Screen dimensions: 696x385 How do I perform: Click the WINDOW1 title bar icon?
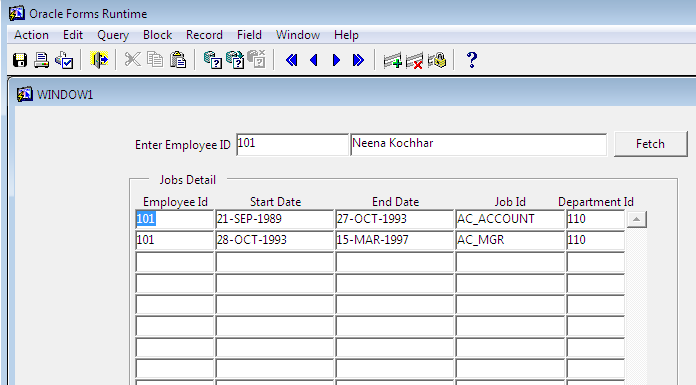[x=24, y=94]
